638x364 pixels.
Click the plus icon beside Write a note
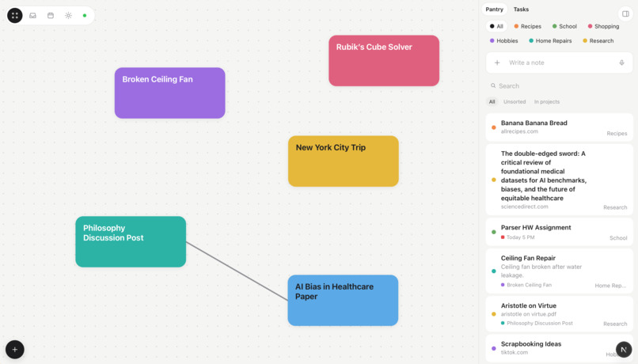pos(497,63)
